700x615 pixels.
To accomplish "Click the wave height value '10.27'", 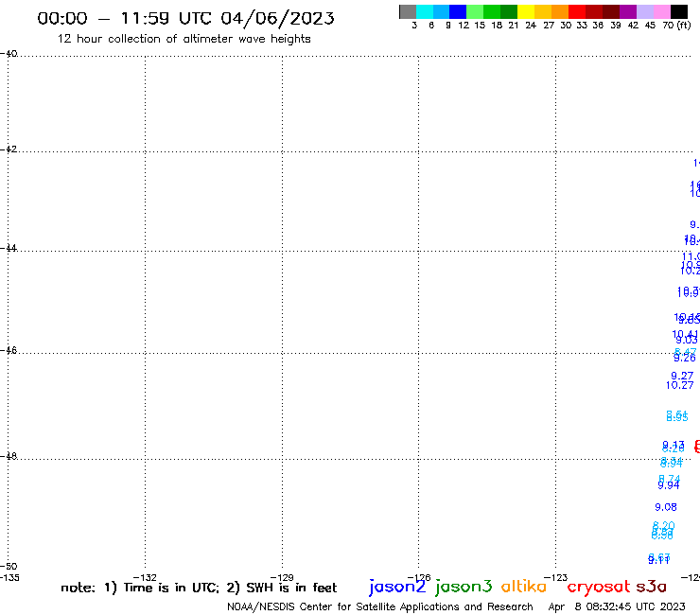I will point(680,385).
